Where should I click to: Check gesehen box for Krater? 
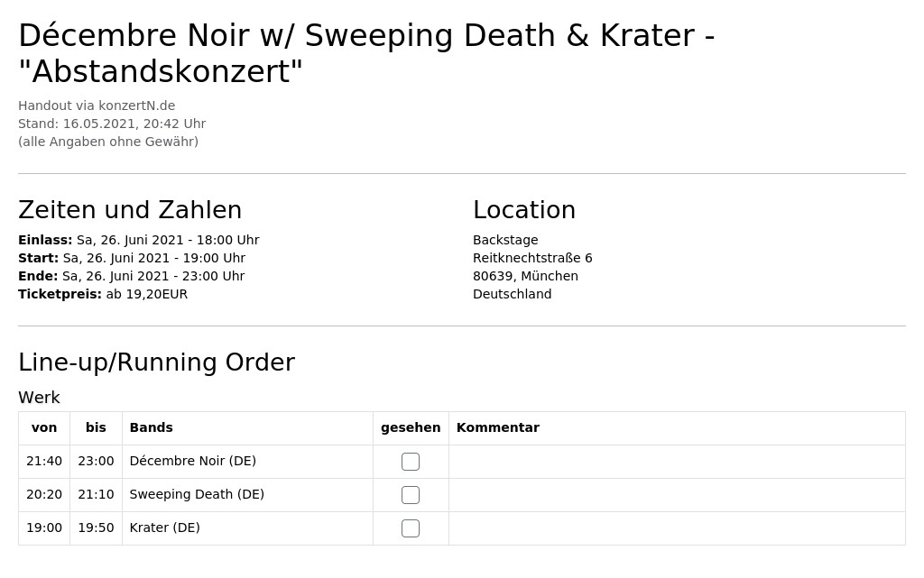pos(411,528)
